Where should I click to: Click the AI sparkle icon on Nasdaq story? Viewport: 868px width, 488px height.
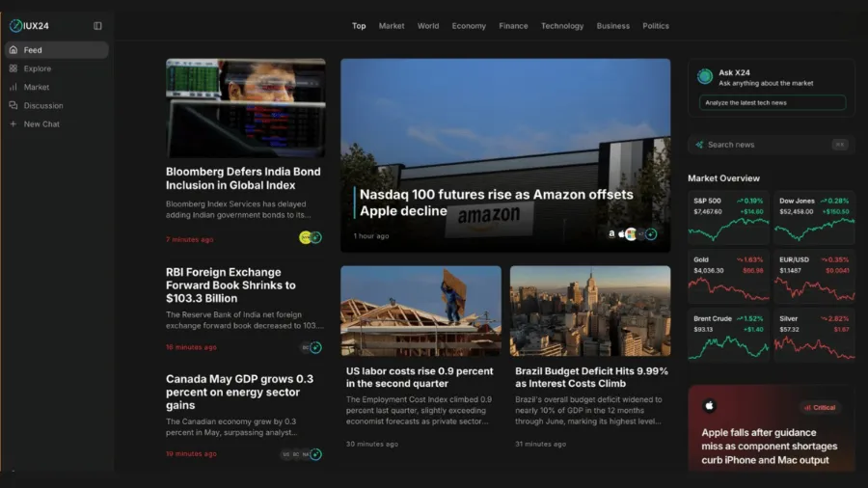[x=652, y=234]
